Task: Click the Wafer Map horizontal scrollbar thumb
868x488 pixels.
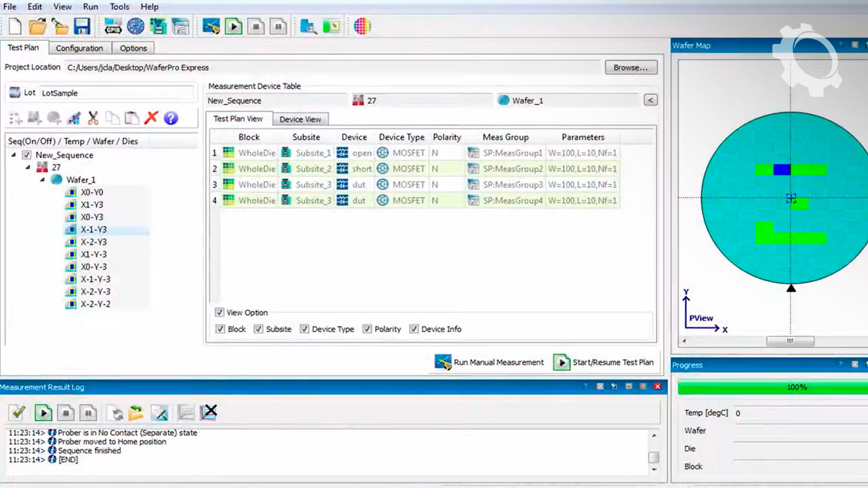Action: [x=789, y=341]
